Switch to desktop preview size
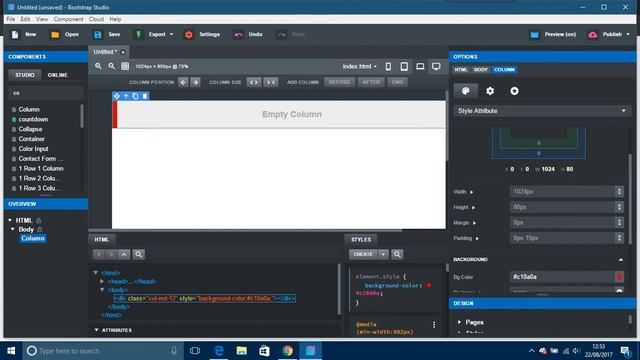The image size is (640, 360). point(436,66)
